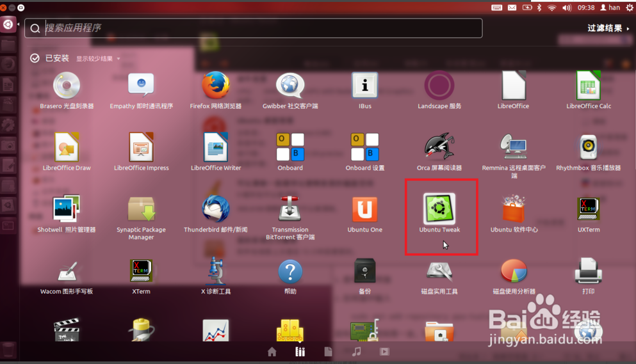The image size is (636, 364).
Task: Open the Bluetooth indicator menu
Action: [x=539, y=7]
